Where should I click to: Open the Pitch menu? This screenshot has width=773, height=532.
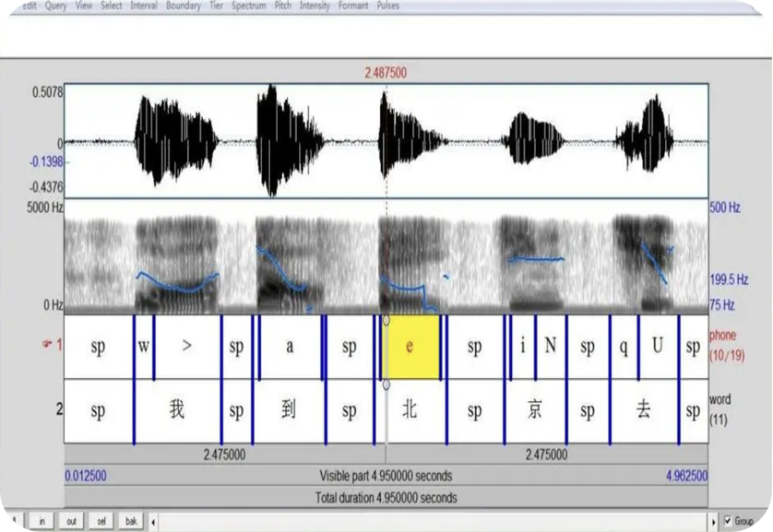283,6
